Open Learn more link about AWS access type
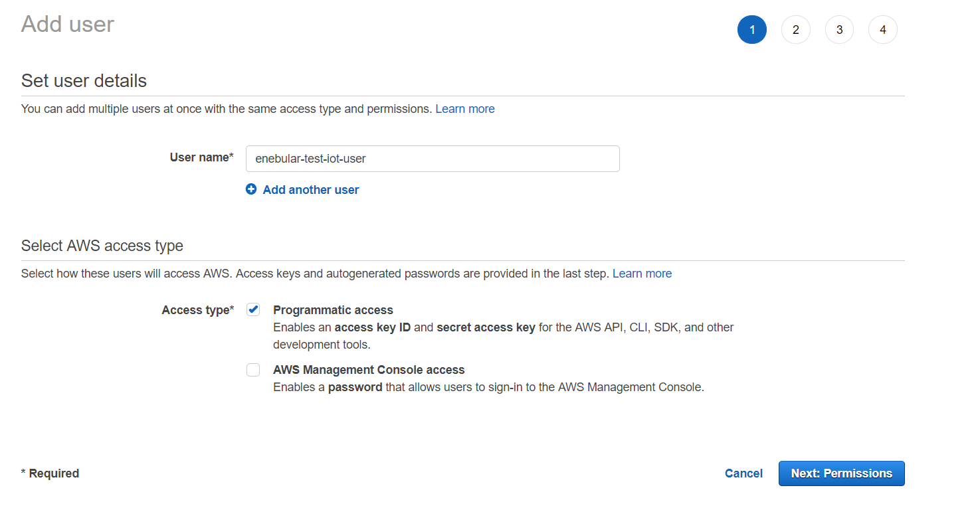Screen dimensions: 980x508 [x=642, y=274]
